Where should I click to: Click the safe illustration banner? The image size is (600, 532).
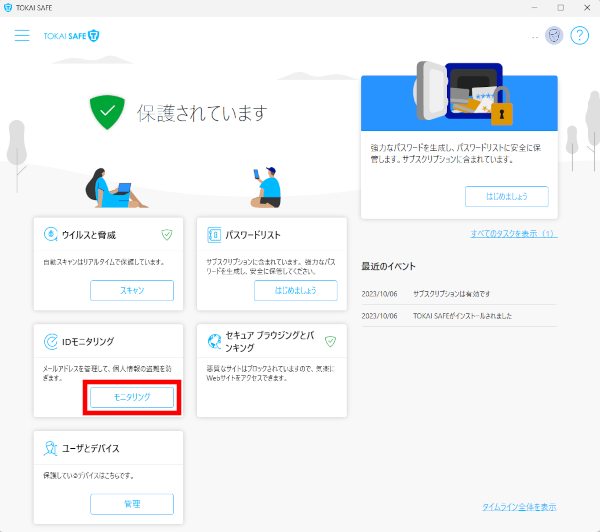[459, 98]
